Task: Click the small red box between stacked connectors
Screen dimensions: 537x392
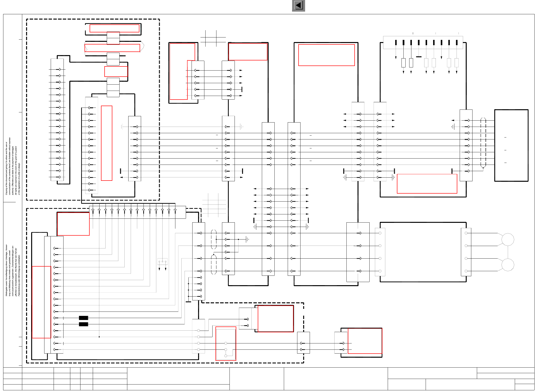Action: pyautogui.click(x=116, y=72)
